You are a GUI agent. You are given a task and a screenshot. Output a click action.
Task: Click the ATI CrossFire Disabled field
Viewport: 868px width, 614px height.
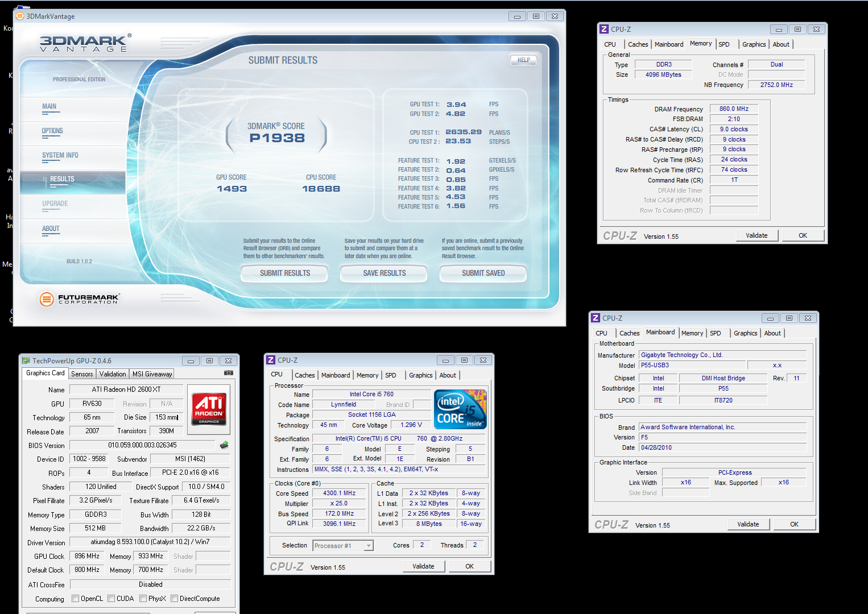point(150,584)
